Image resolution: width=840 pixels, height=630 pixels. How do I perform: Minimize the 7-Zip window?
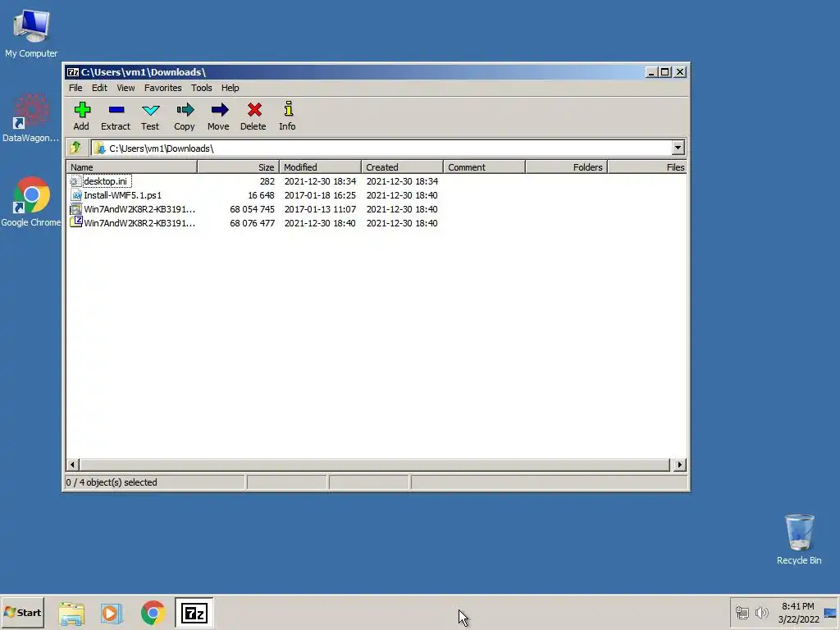click(x=651, y=72)
